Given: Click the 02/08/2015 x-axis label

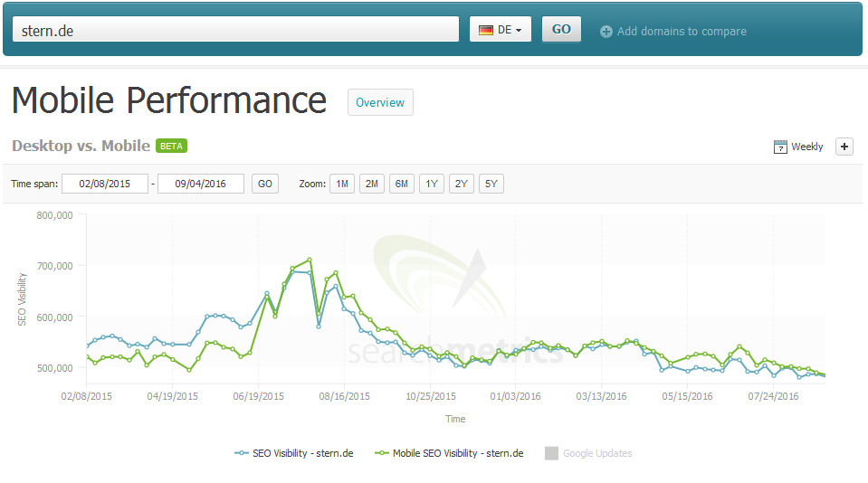Looking at the screenshot, I should pos(86,396).
